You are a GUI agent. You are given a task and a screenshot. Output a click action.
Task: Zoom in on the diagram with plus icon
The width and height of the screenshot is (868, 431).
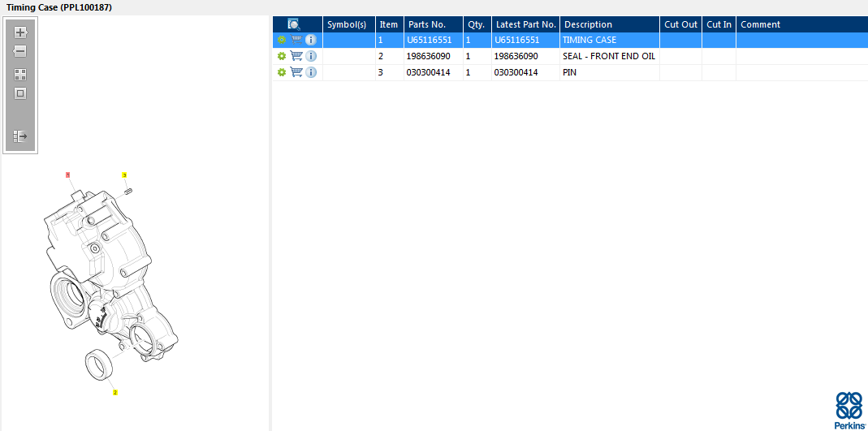tap(20, 32)
